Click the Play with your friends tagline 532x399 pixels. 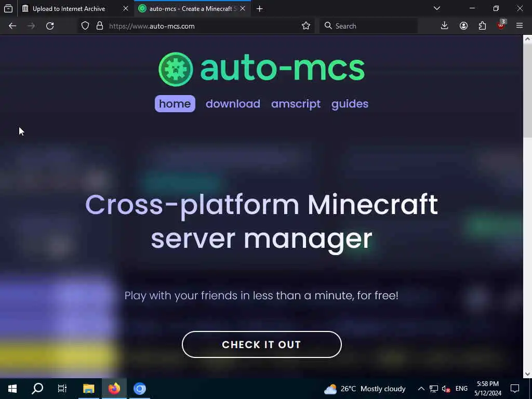[x=261, y=296]
